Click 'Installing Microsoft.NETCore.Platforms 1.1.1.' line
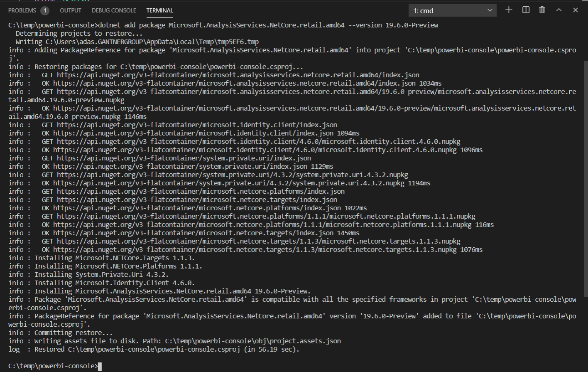This screenshot has height=372, width=588. pos(105,266)
